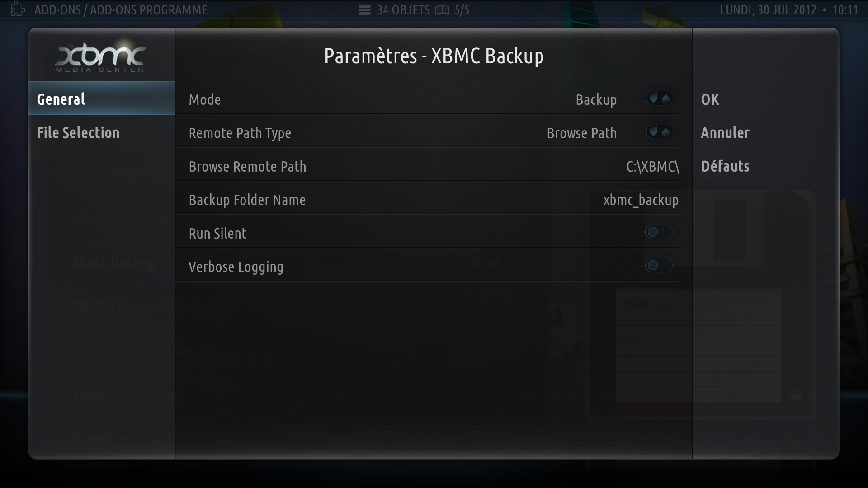
Task: Turn on the Verbose Logging toggle
Action: coord(659,266)
